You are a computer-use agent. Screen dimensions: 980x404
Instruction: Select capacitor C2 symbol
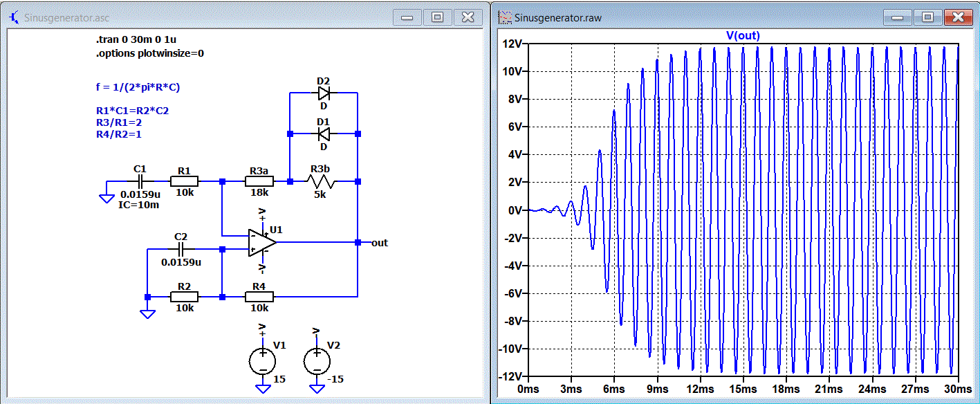pos(181,248)
